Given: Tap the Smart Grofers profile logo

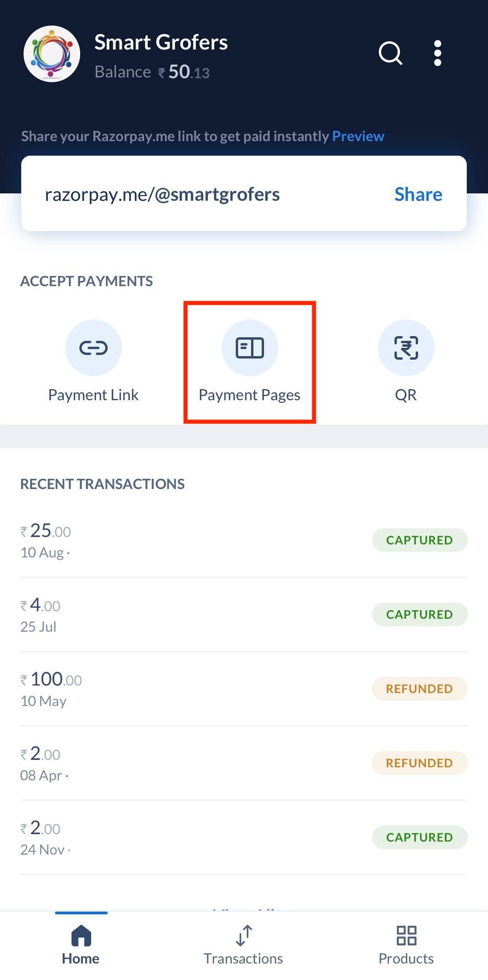Looking at the screenshot, I should tap(52, 54).
